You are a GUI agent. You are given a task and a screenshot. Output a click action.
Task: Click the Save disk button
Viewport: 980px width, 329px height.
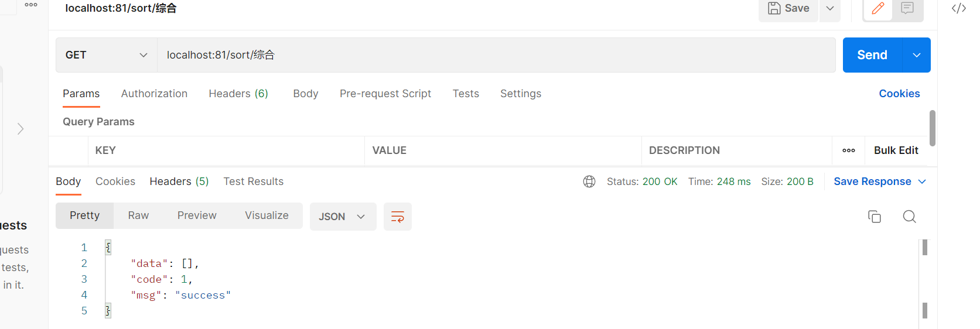pyautogui.click(x=788, y=8)
